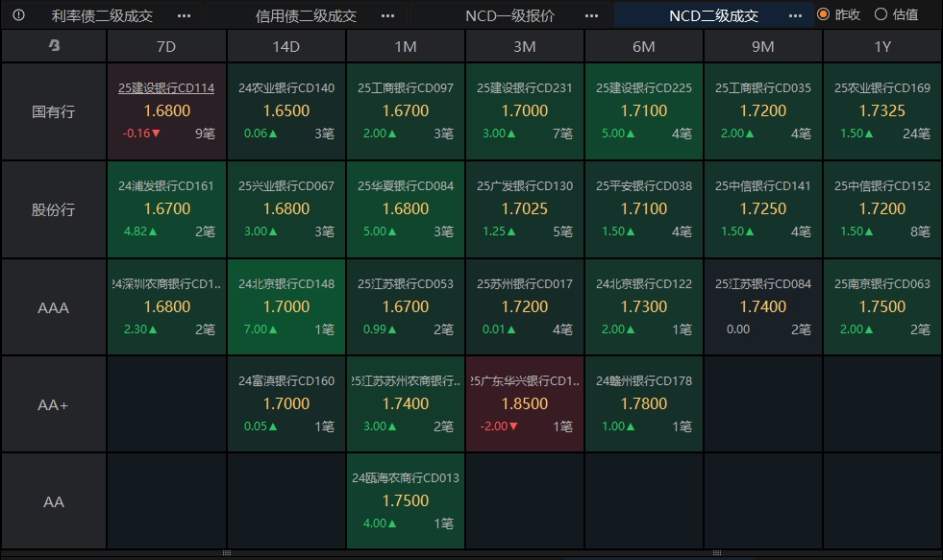Viewport: 943px width, 560px height.
Task: Click the 深圳农商银行 CD cell in AAA row
Action: (166, 307)
